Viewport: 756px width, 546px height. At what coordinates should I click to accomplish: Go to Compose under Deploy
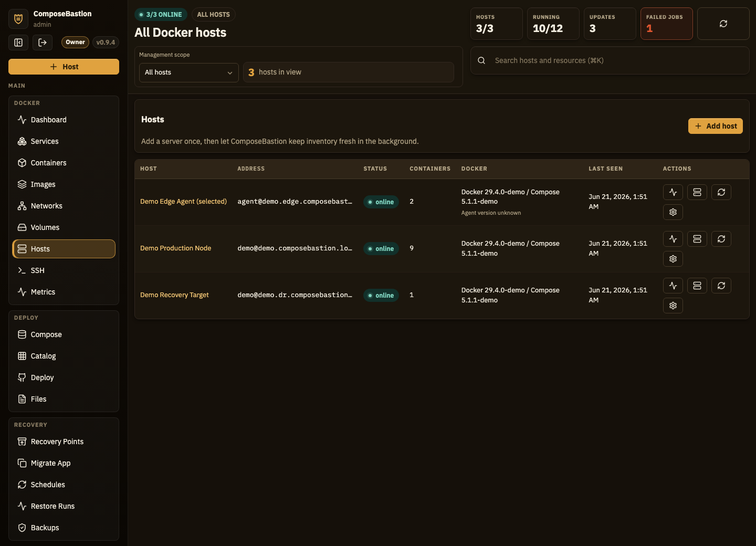64,334
